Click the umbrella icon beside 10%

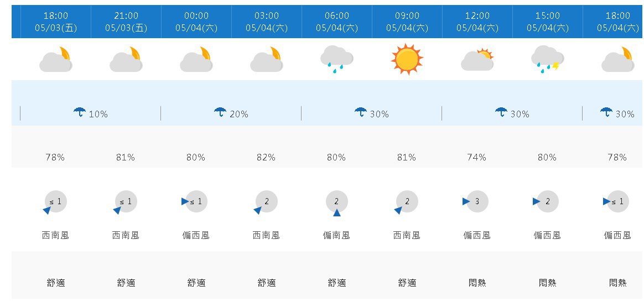click(80, 112)
